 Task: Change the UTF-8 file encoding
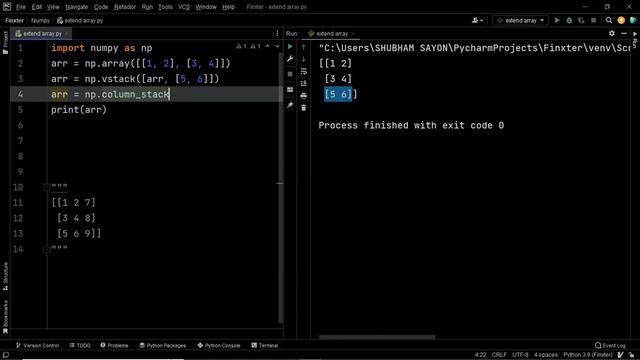point(520,355)
